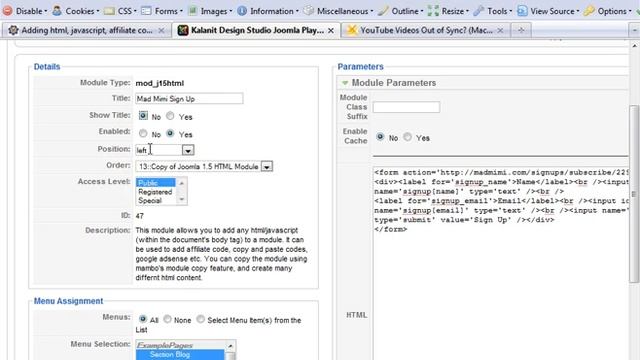This screenshot has height=360, width=640.
Task: Open the Disable toolbar menu
Action: pos(24,11)
